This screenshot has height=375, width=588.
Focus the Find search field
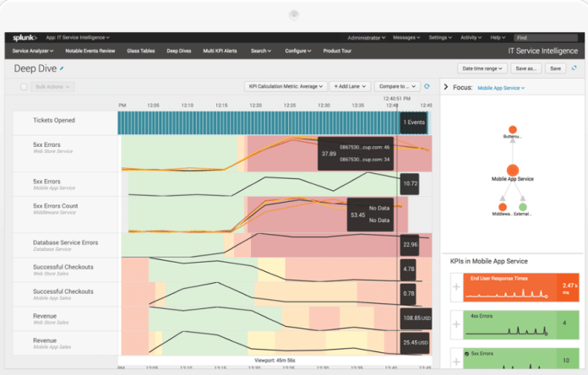click(546, 37)
